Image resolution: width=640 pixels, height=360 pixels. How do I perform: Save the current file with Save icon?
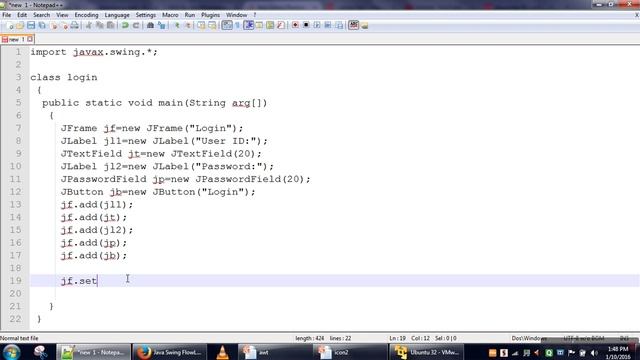click(x=31, y=25)
